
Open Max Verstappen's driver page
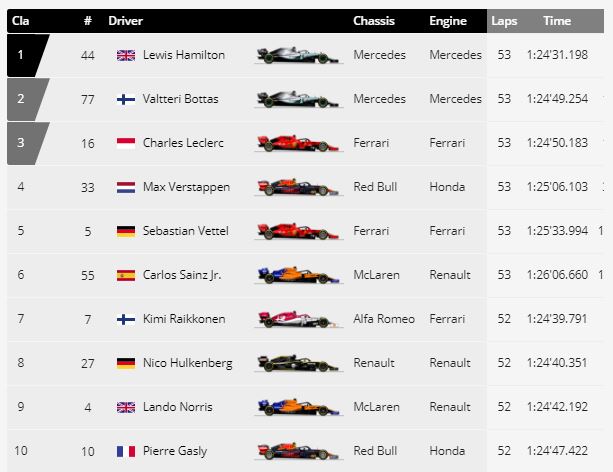tap(186, 187)
